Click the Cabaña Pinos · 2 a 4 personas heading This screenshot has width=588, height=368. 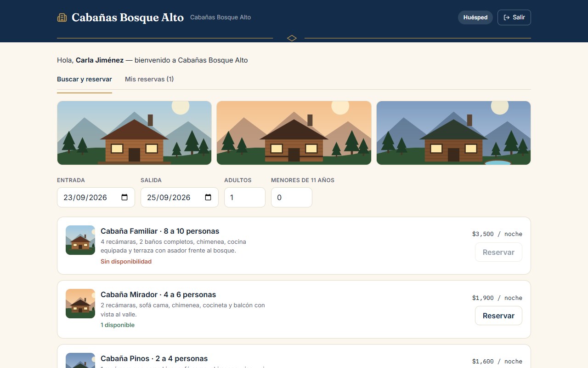[x=154, y=358]
